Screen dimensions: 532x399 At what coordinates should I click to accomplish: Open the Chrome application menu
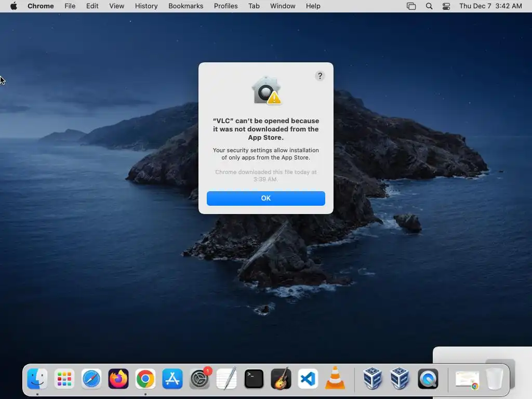[41, 6]
